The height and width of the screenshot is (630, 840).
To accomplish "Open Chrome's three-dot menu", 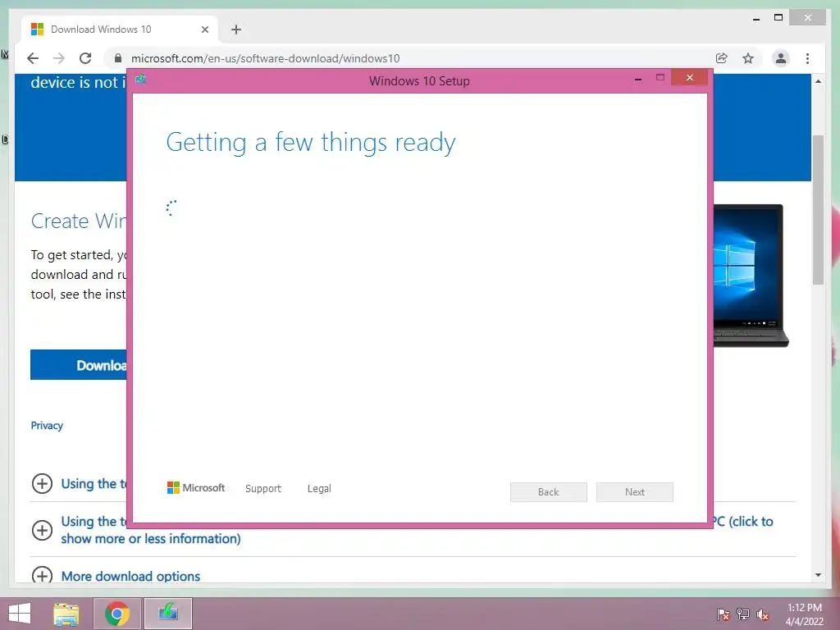I will click(x=807, y=58).
